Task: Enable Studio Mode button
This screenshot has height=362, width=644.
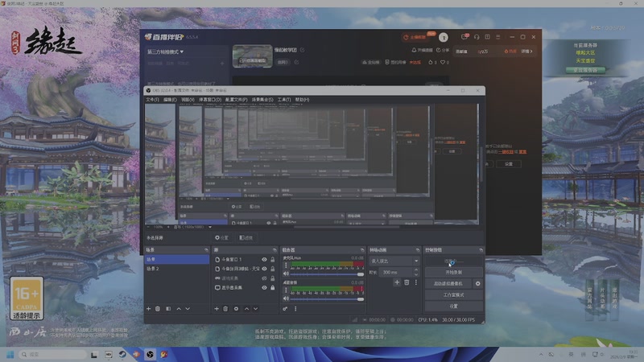Action: 454,295
